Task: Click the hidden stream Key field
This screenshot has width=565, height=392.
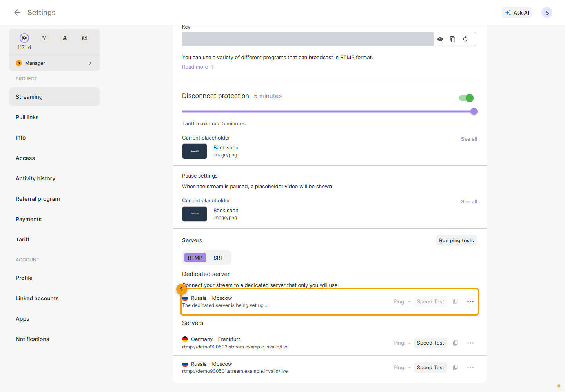Action: pos(308,39)
